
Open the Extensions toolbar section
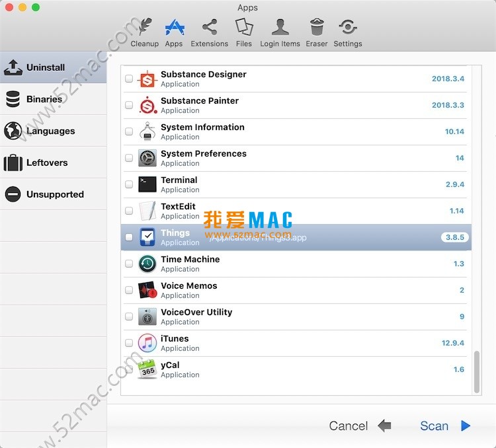click(209, 33)
